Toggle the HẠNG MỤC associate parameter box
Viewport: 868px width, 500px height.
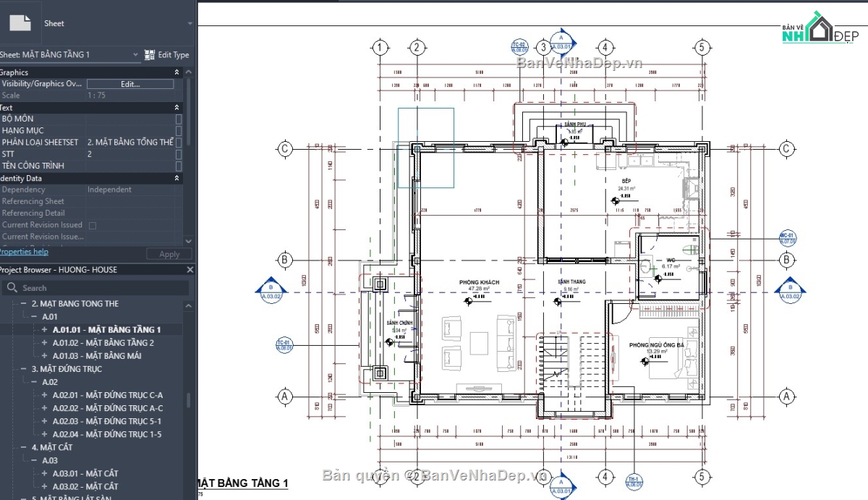tap(179, 131)
